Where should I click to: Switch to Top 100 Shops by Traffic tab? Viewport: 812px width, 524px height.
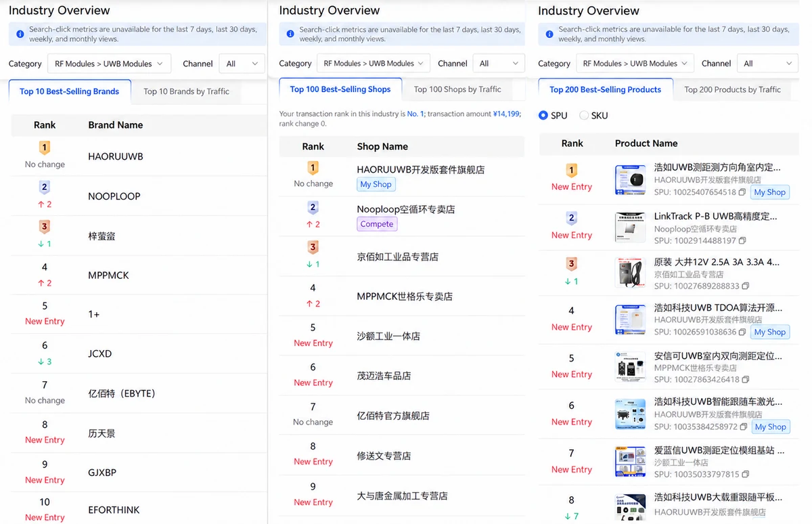(457, 89)
